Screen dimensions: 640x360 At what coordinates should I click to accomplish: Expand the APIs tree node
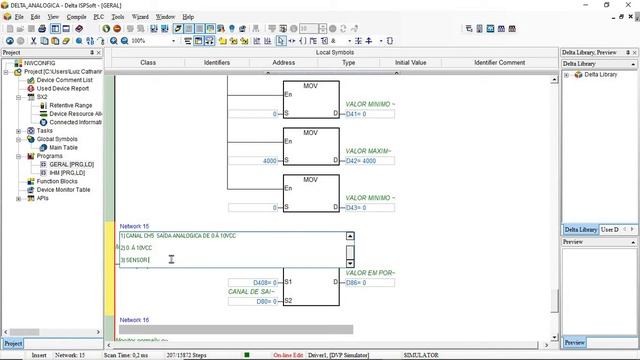pos(18,198)
